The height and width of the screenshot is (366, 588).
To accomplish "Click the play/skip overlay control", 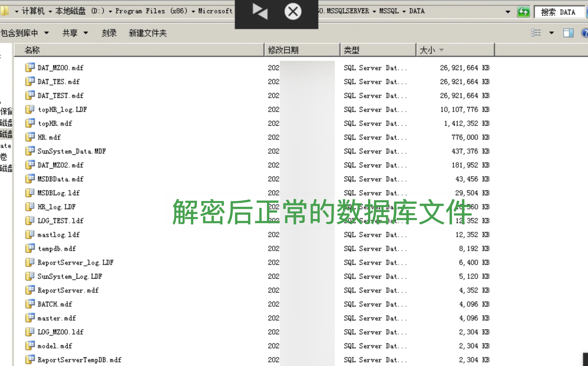I will pos(260,12).
